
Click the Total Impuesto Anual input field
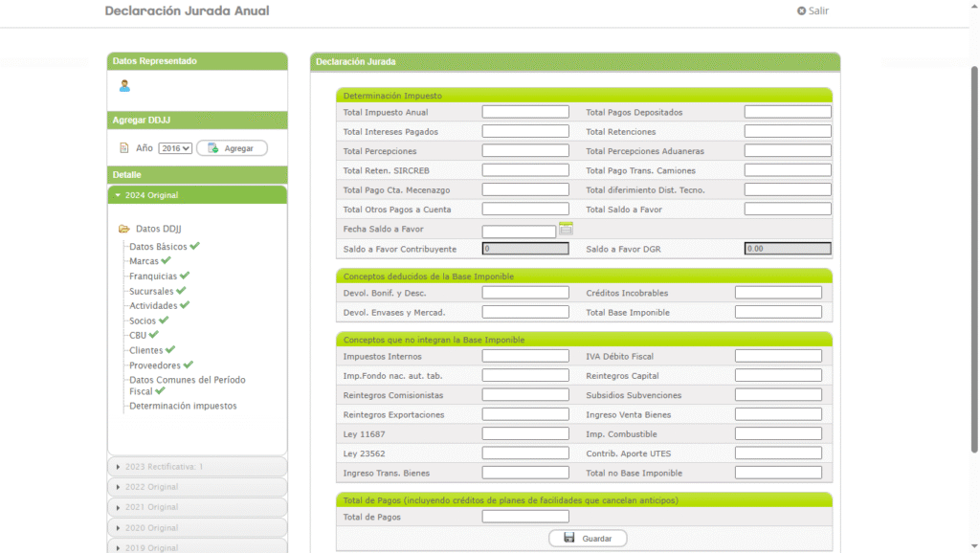[525, 112]
